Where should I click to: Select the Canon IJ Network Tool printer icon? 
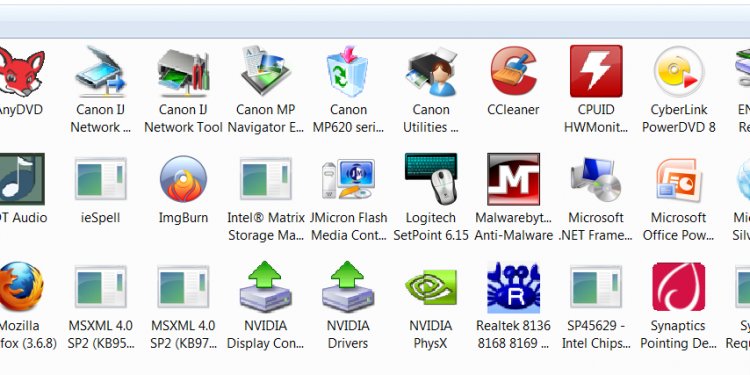183,72
